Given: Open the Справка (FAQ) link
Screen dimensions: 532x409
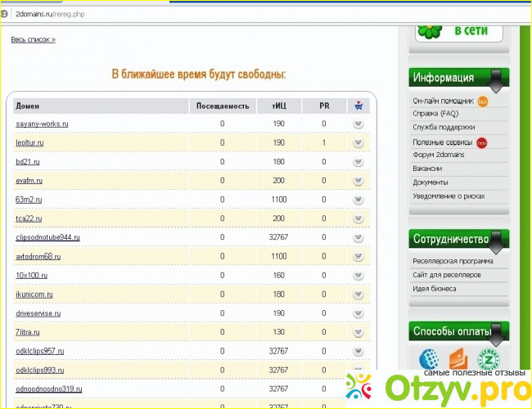Looking at the screenshot, I should click(x=435, y=114).
